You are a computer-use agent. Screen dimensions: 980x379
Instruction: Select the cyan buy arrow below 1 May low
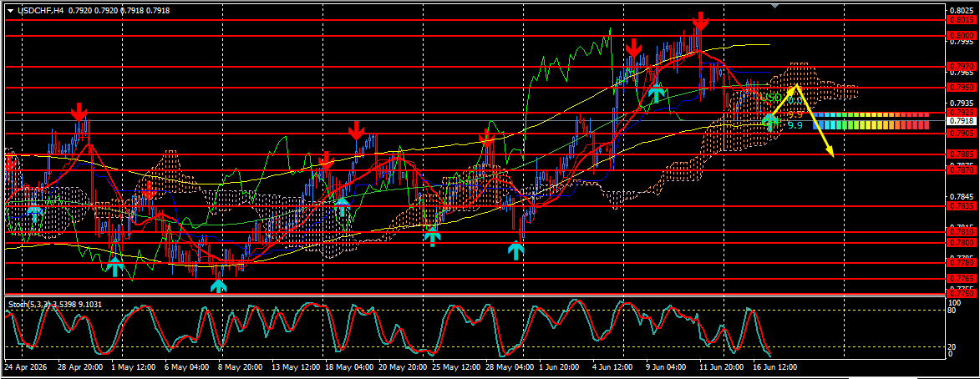pyautogui.click(x=114, y=268)
